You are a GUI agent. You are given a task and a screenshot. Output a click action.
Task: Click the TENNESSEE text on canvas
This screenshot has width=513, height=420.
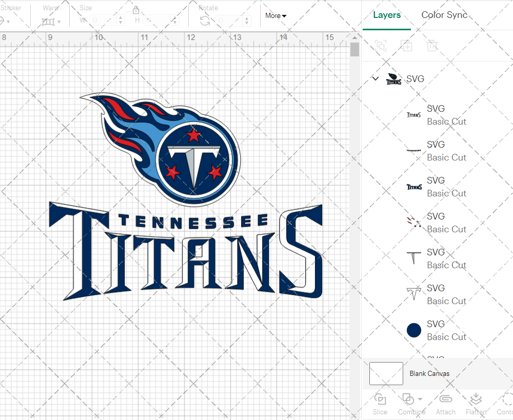[x=193, y=222]
